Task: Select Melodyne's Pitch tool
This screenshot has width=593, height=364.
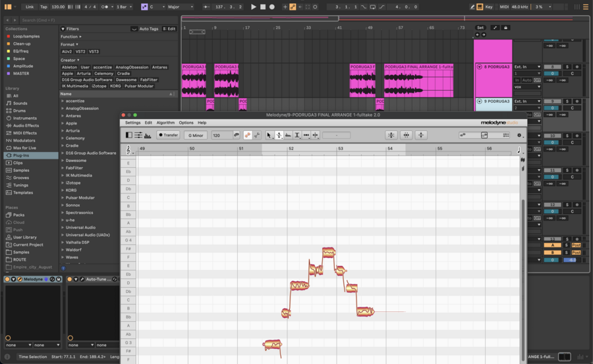Action: tap(279, 136)
